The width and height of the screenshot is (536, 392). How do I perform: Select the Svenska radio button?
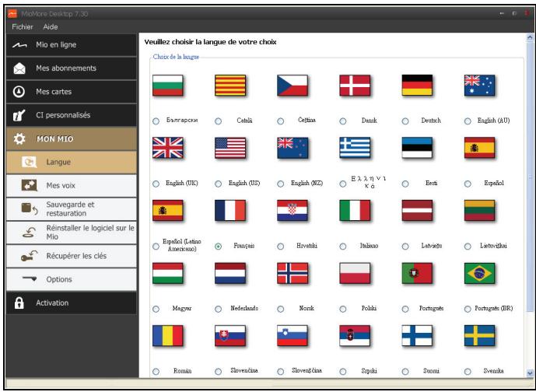[x=468, y=372]
